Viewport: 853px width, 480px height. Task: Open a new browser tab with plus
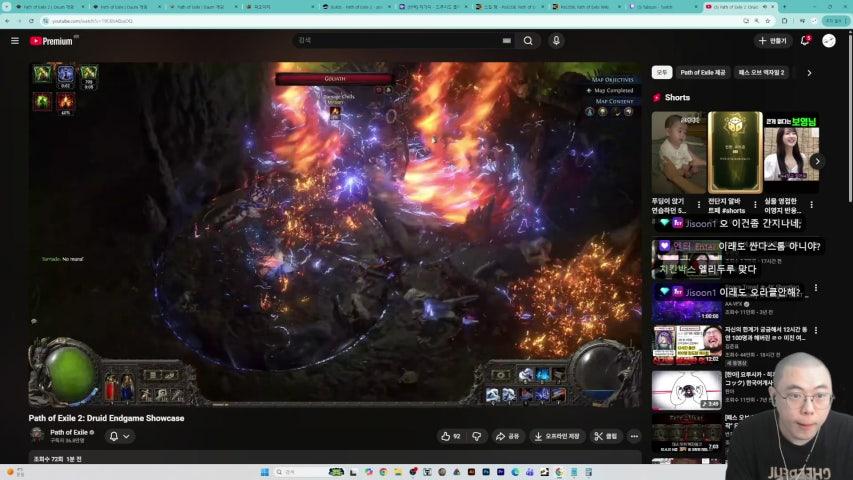click(x=784, y=7)
